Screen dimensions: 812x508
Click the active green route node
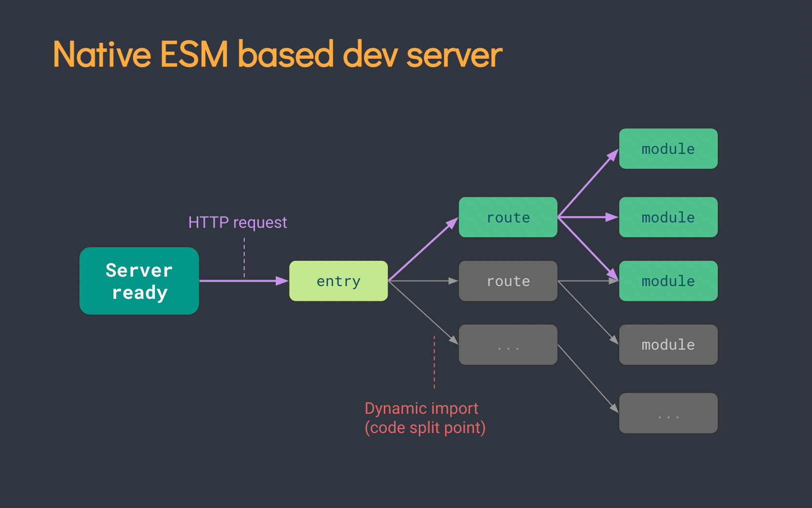tap(508, 217)
